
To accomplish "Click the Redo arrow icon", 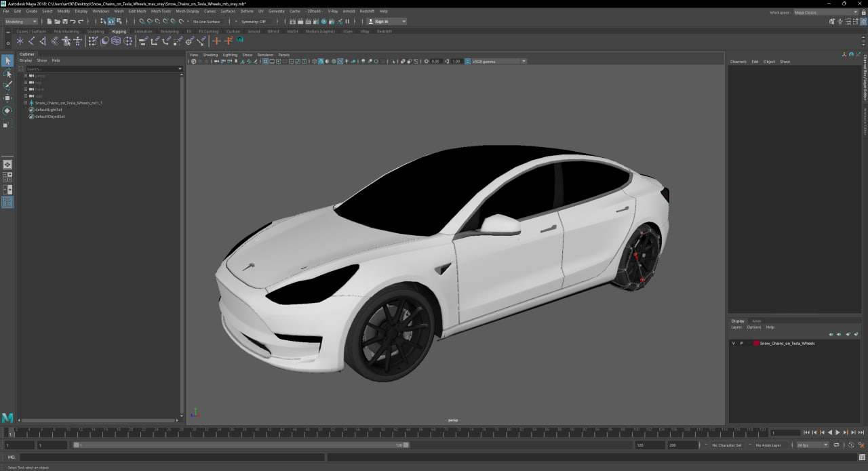I will (81, 22).
